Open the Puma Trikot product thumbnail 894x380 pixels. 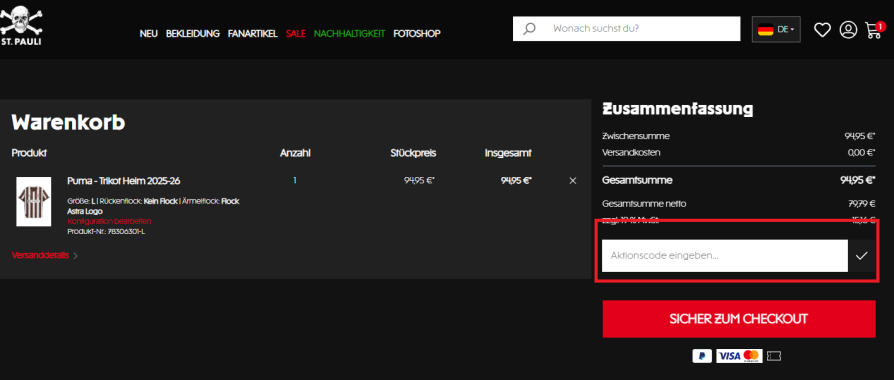pyautogui.click(x=34, y=201)
